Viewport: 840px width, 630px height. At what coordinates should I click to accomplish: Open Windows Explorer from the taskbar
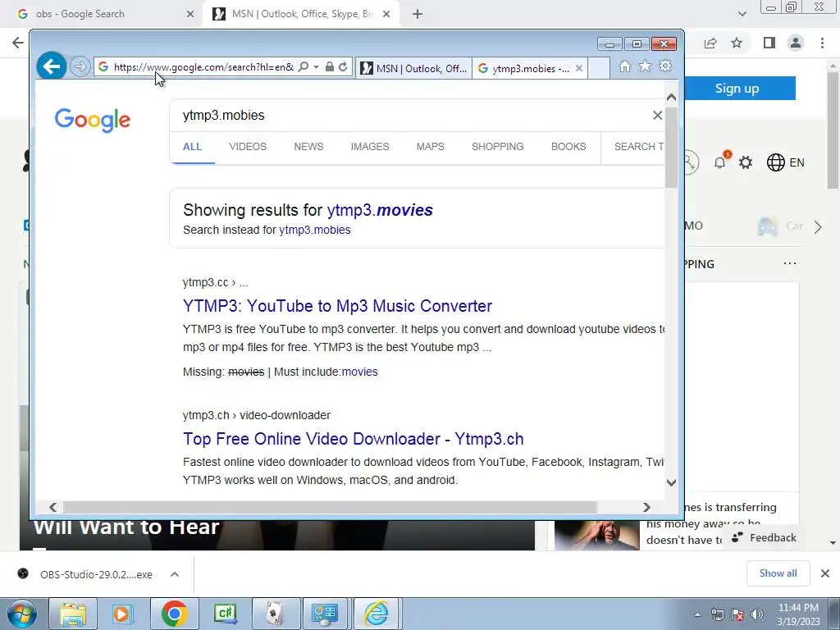tap(73, 614)
